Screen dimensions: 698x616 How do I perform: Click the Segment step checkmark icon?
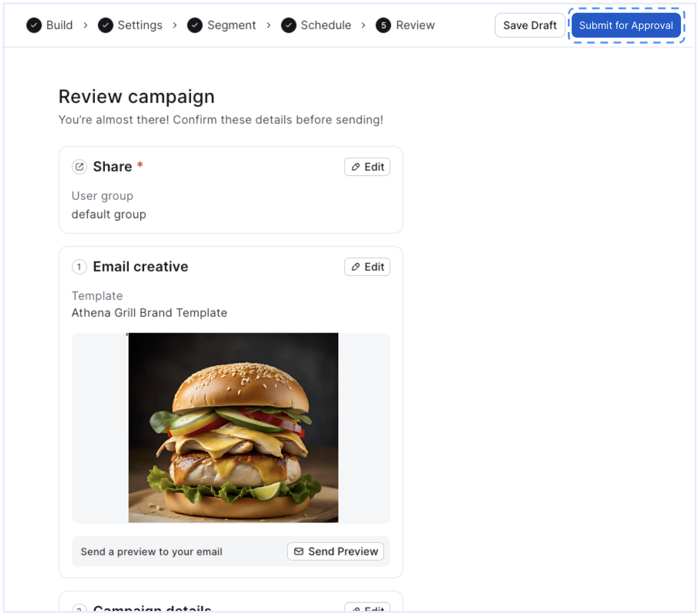195,25
